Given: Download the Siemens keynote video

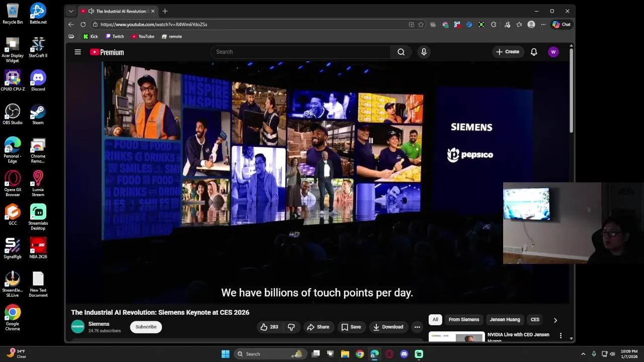Looking at the screenshot, I should (x=387, y=327).
